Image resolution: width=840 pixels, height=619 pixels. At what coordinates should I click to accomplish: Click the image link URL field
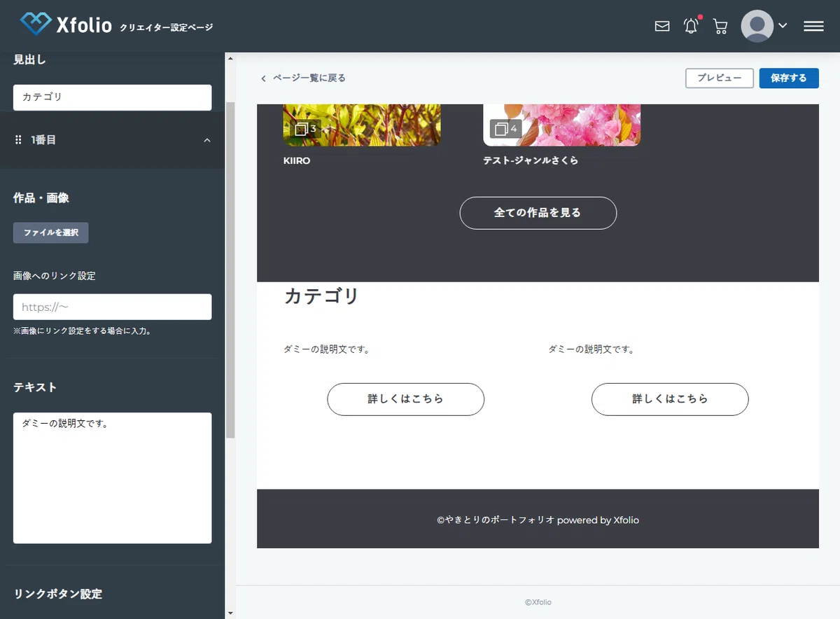click(x=112, y=307)
